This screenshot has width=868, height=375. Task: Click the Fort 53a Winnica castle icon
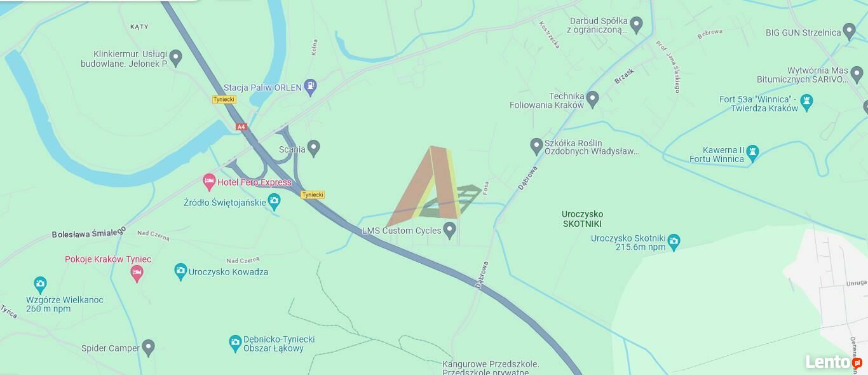(807, 103)
